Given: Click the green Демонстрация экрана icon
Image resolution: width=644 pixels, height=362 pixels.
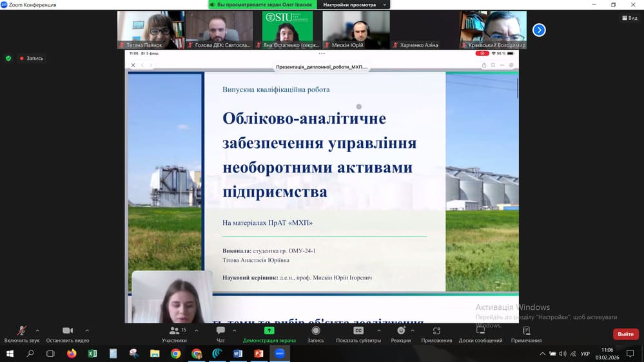Looking at the screenshot, I should 269,330.
